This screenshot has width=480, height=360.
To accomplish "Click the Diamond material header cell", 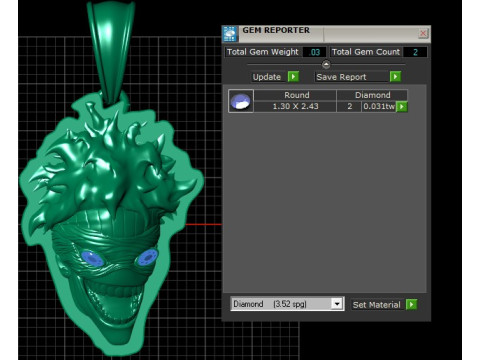I will pos(372,95).
